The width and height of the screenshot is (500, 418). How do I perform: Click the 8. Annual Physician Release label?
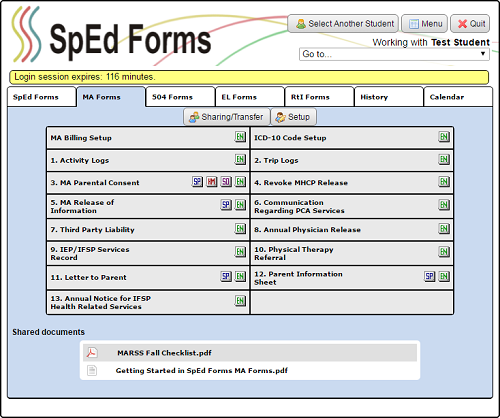coord(307,230)
